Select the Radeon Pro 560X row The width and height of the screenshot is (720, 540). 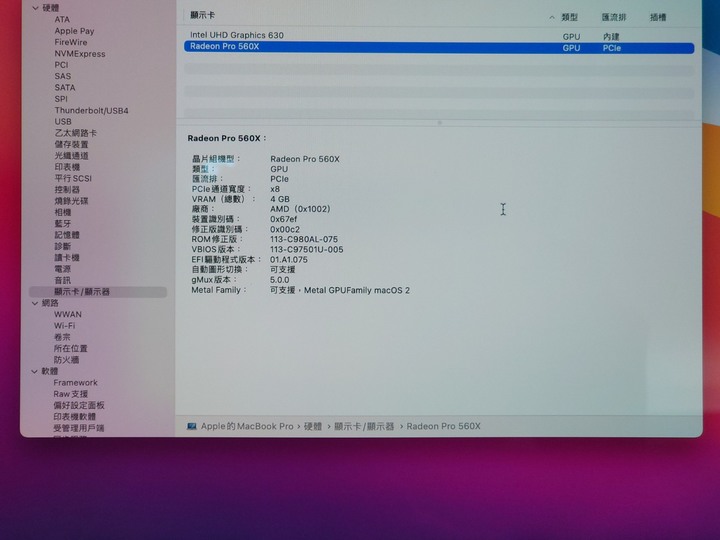coord(439,47)
